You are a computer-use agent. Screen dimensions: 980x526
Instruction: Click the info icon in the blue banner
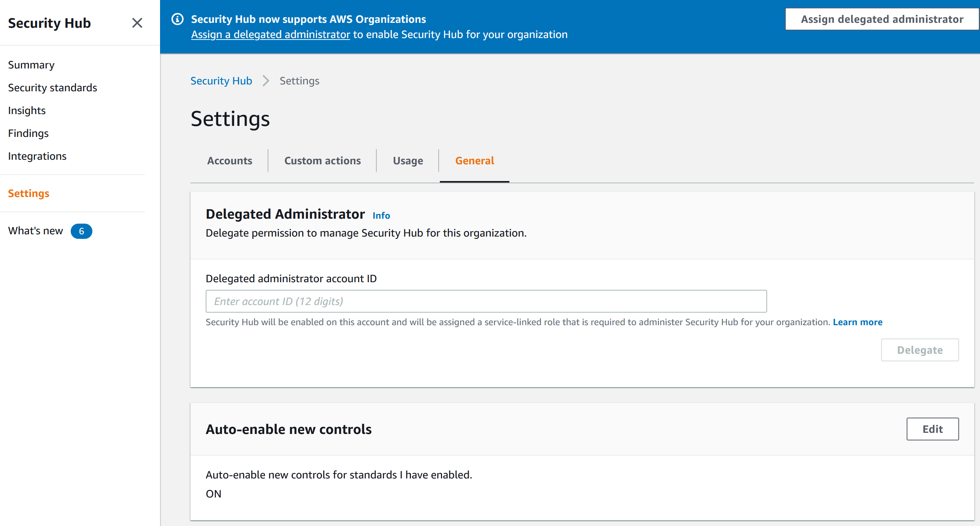pyautogui.click(x=177, y=19)
